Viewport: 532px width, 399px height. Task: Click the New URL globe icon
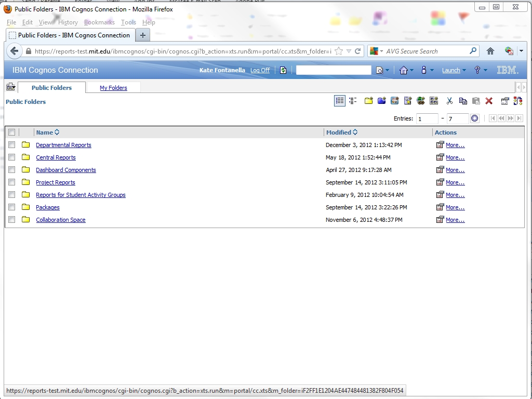[x=421, y=101]
